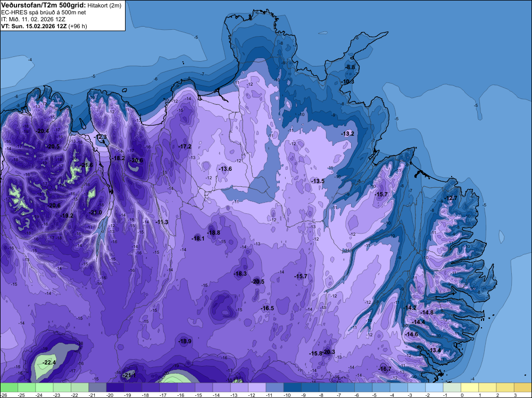This screenshot has width=532, height=398.
Task: Pick the 2 legend color swatch
Action: tap(505, 387)
